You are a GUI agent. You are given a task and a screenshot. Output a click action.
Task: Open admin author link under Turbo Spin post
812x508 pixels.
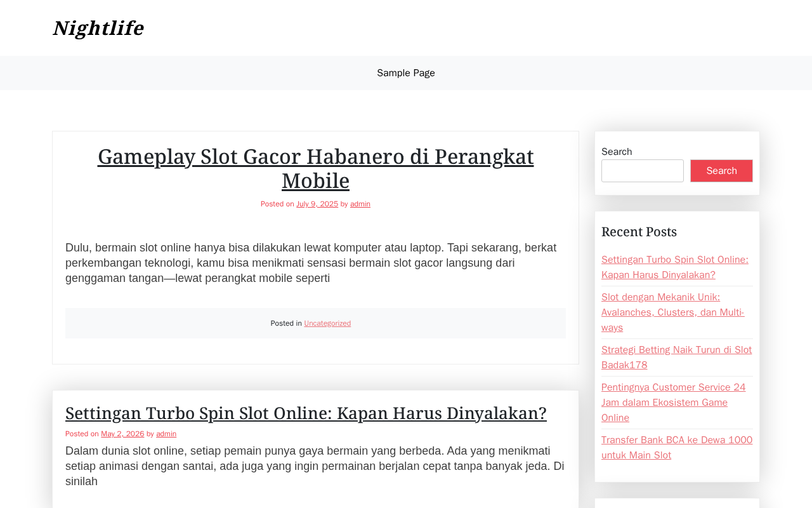coord(166,434)
